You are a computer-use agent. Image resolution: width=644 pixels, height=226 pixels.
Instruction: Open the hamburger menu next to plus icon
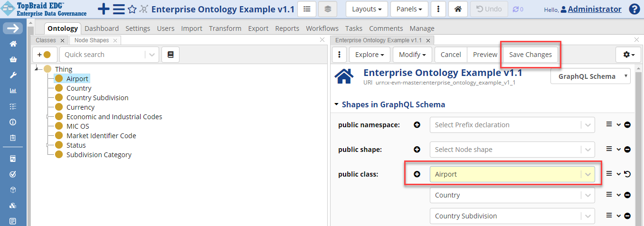(119, 9)
